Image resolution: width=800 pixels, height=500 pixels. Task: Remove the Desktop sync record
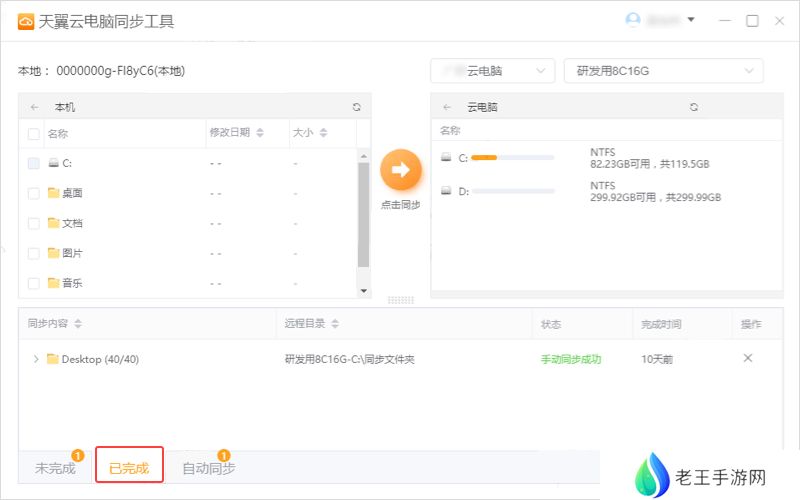pyautogui.click(x=747, y=358)
